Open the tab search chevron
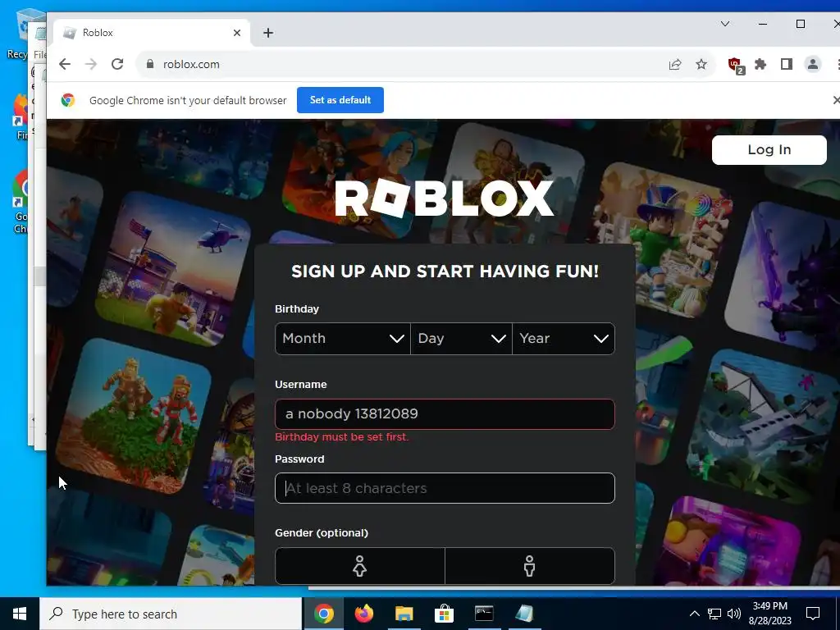Screen dimensions: 840x630 (725, 24)
